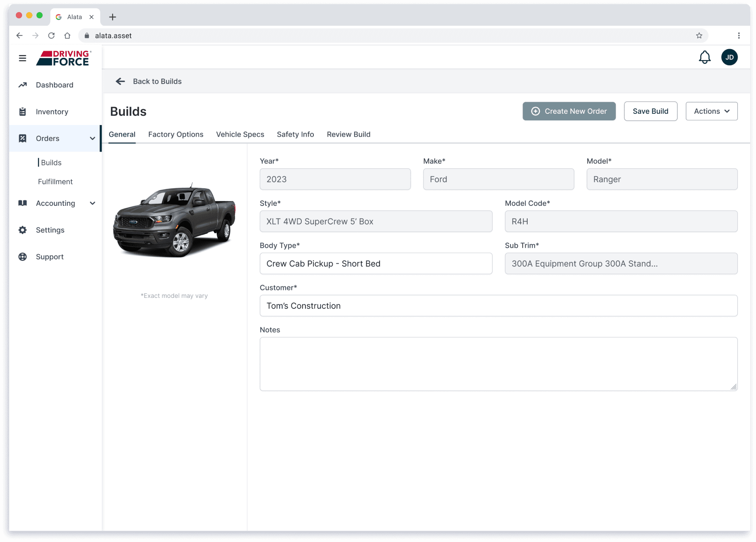Image resolution: width=756 pixels, height=542 pixels.
Task: Go to the Review Build tab
Action: [x=348, y=135]
